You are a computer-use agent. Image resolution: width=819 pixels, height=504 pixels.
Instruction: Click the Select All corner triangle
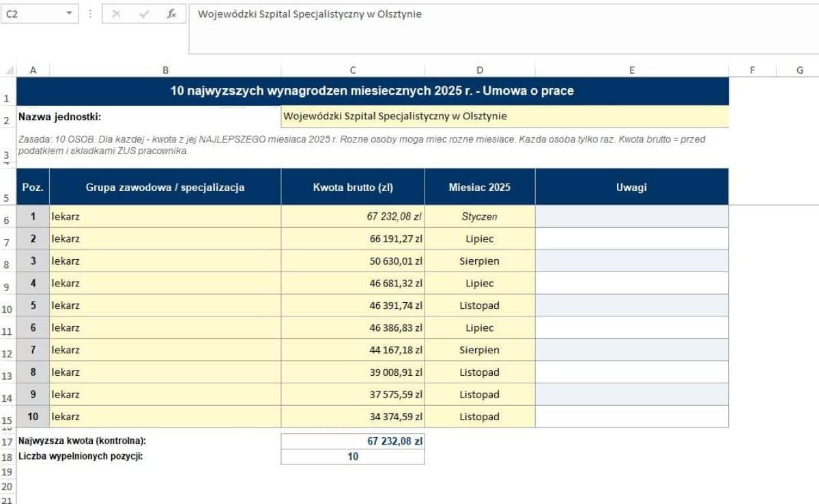tap(10, 70)
